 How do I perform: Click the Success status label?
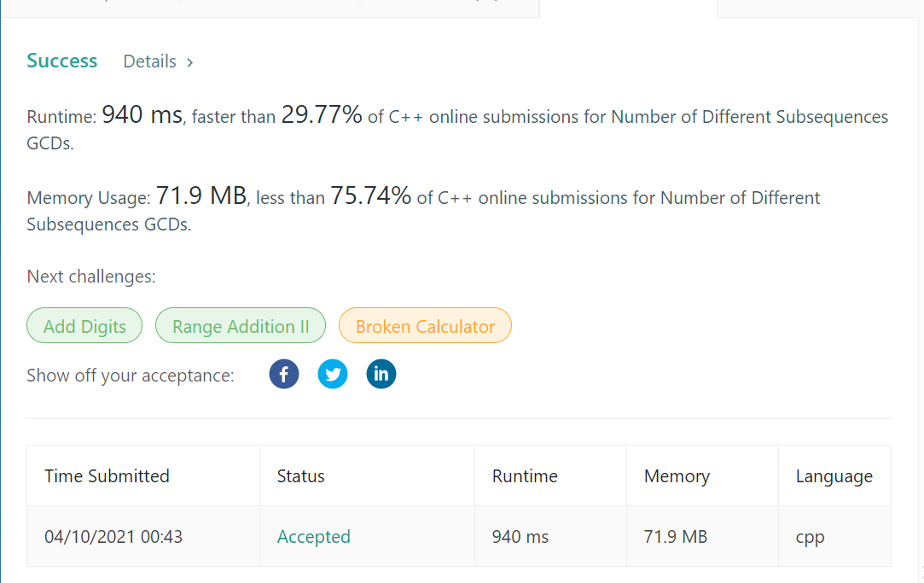point(61,61)
